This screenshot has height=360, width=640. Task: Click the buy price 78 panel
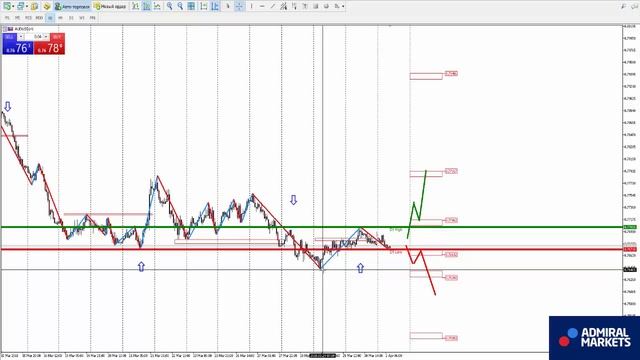pyautogui.click(x=49, y=48)
